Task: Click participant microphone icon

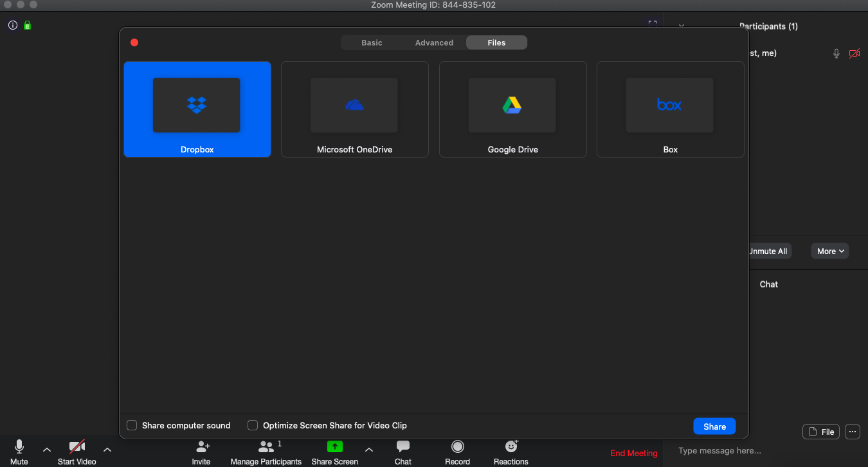Action: pos(836,53)
